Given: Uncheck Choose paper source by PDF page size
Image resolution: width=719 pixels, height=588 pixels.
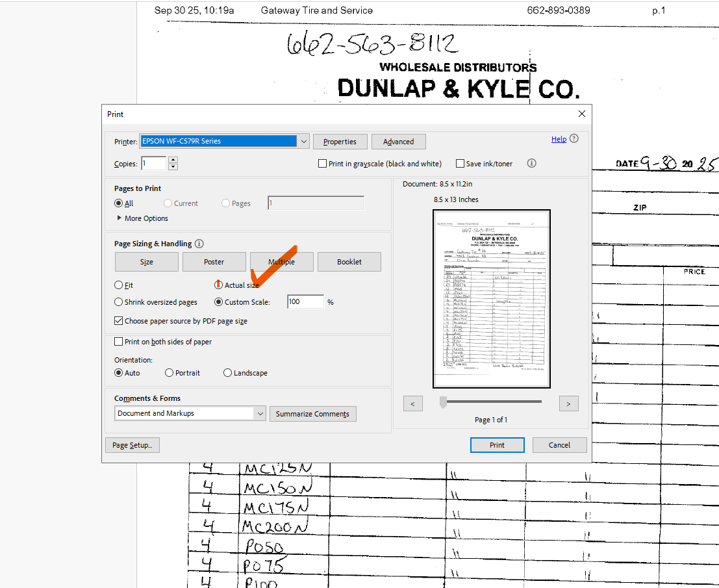Looking at the screenshot, I should pos(118,320).
